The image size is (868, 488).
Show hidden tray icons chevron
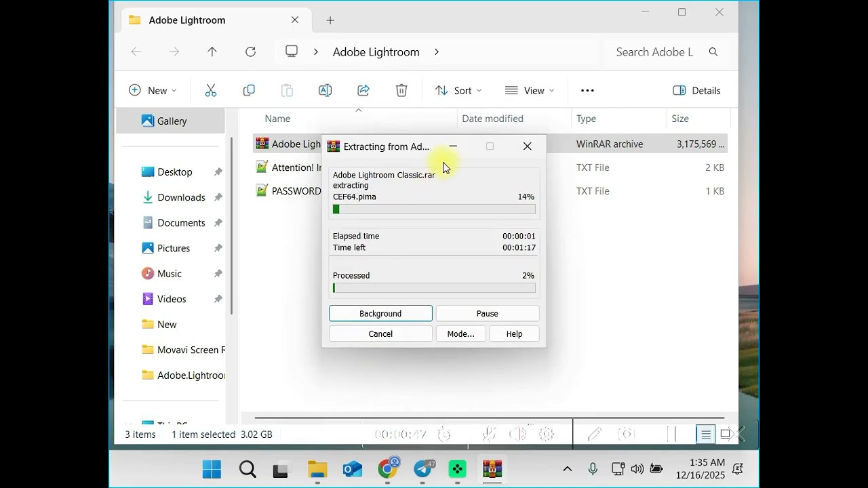[x=568, y=469]
